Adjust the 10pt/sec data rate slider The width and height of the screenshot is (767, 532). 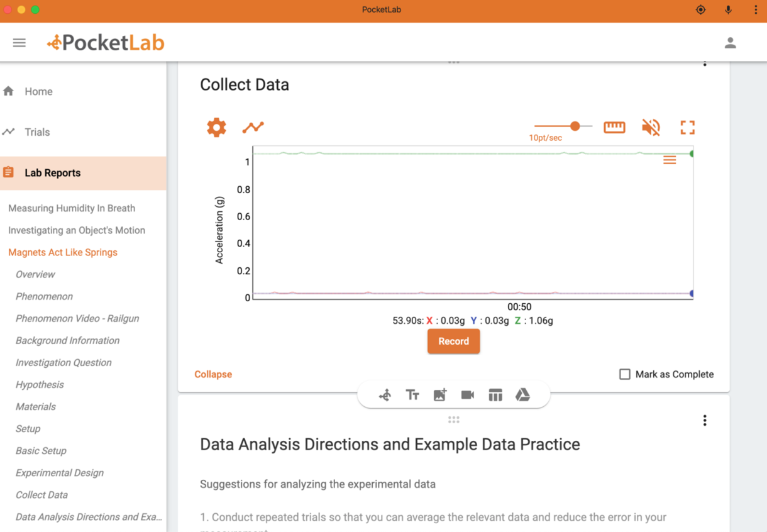pyautogui.click(x=575, y=125)
